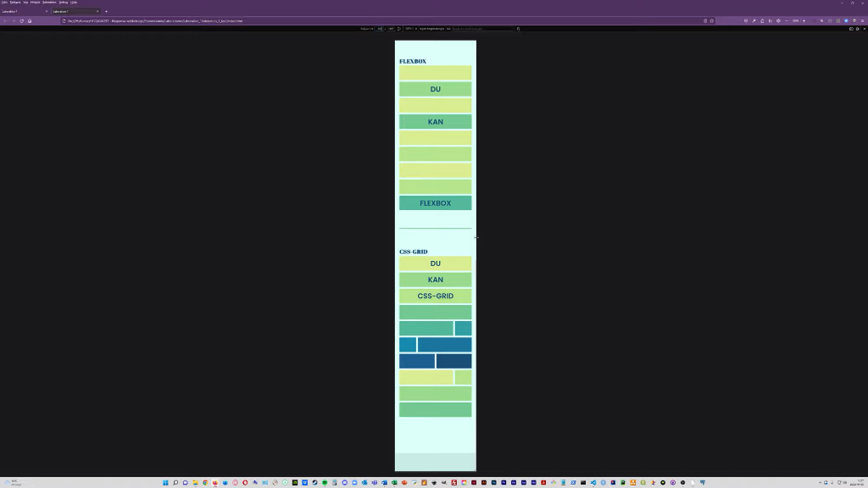Click the custom user agent field

tap(483, 29)
